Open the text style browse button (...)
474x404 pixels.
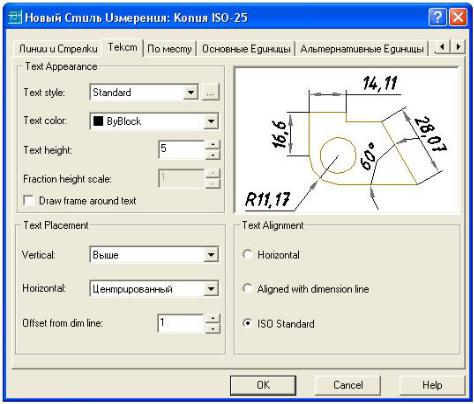coord(210,92)
